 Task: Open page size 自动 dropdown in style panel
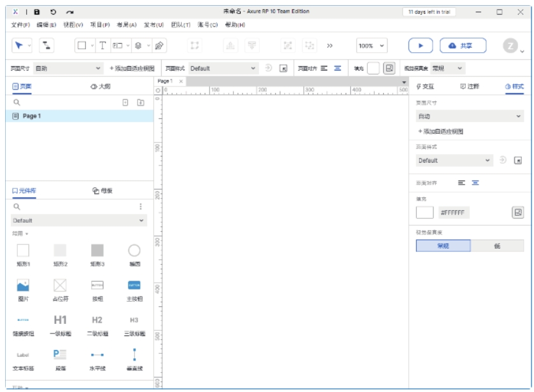pos(469,116)
